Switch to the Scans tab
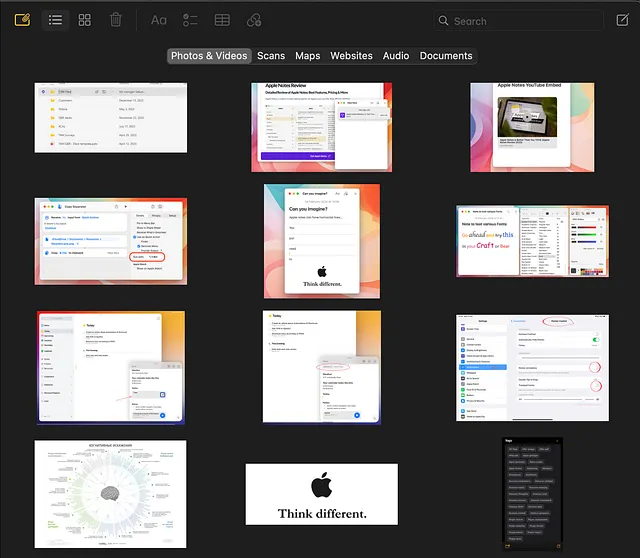 coord(271,56)
